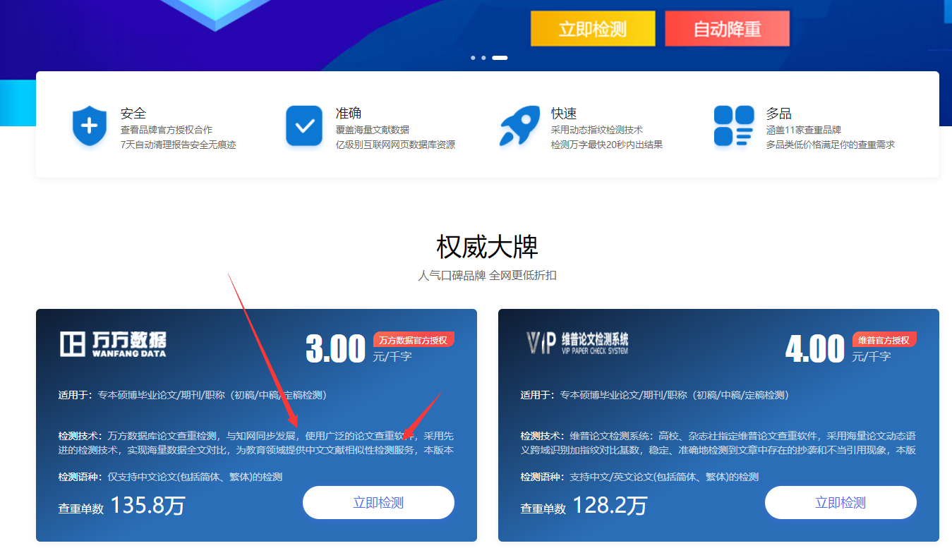Select the active third carousel indicator bar
This screenshot has width=952, height=560.
(500, 58)
